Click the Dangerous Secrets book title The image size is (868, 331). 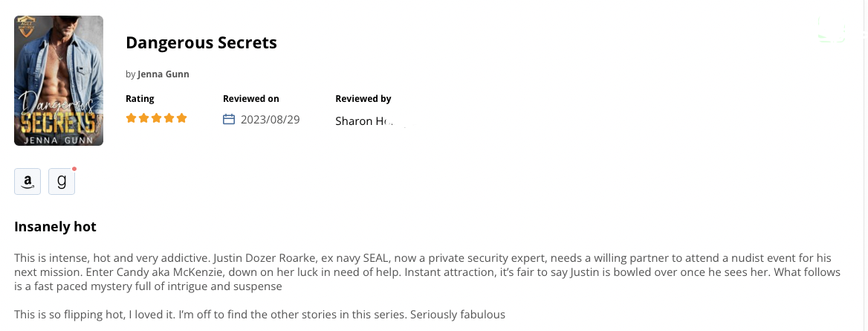point(201,42)
